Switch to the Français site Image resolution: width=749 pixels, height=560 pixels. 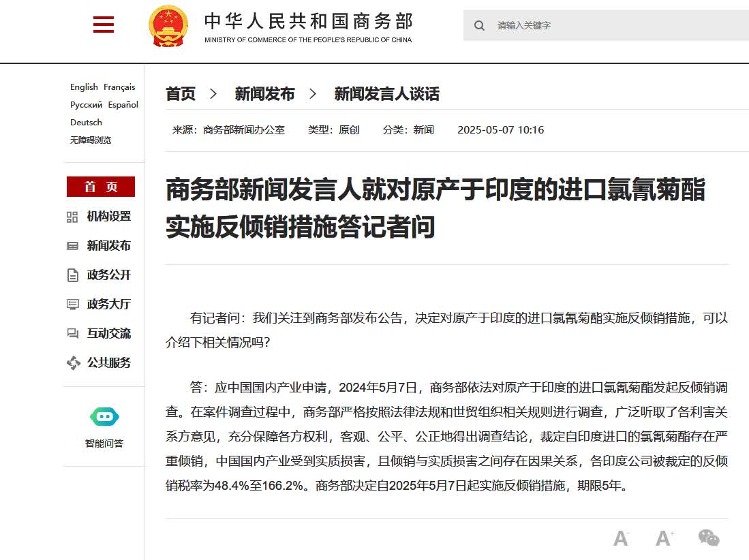pos(119,87)
